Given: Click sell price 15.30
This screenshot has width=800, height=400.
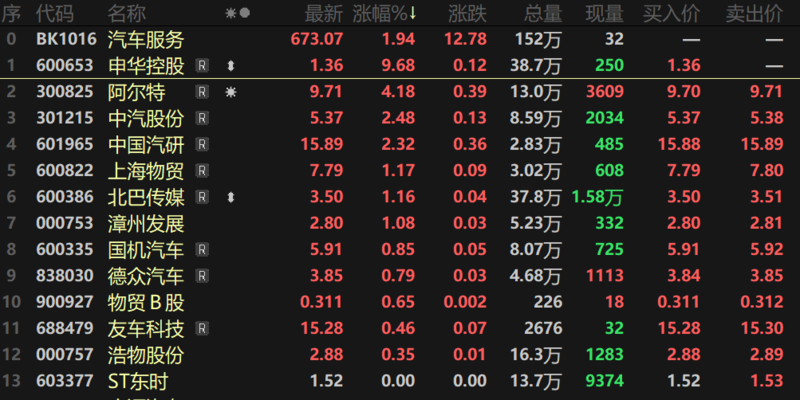Looking at the screenshot, I should click(x=762, y=329).
